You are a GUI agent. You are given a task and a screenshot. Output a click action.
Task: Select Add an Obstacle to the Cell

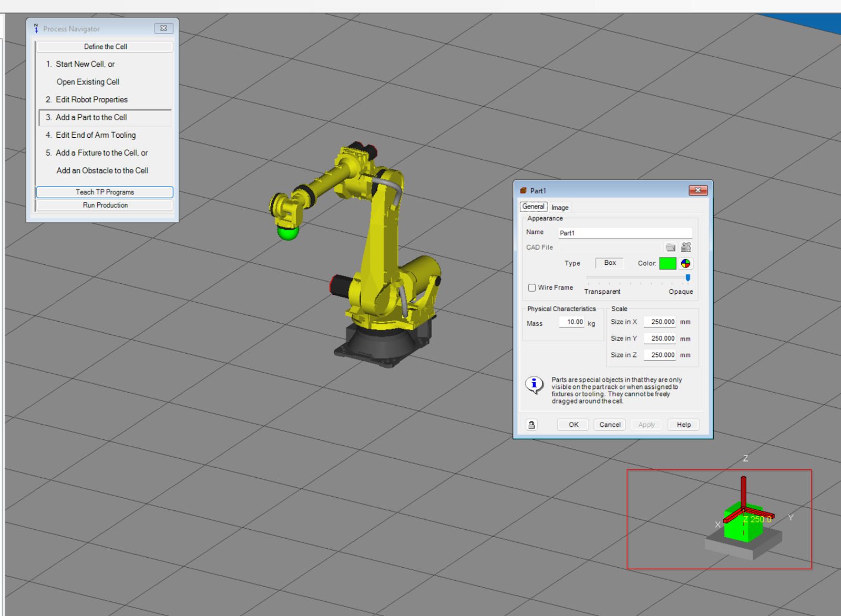102,171
